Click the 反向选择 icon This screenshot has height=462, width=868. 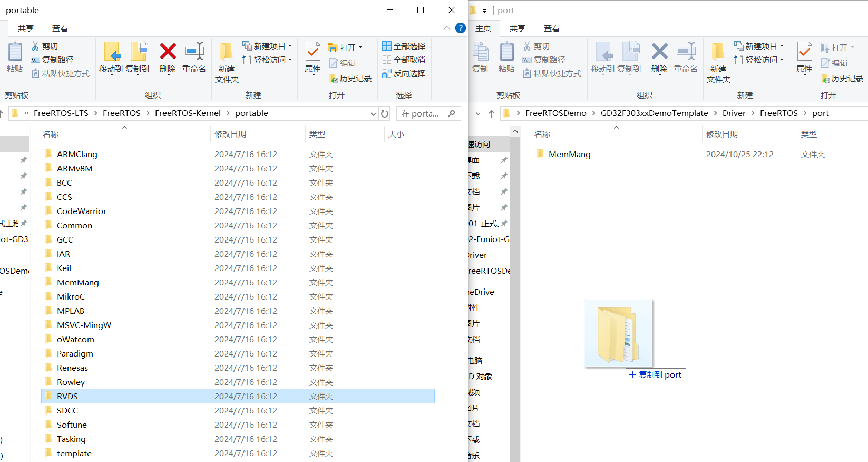click(387, 73)
